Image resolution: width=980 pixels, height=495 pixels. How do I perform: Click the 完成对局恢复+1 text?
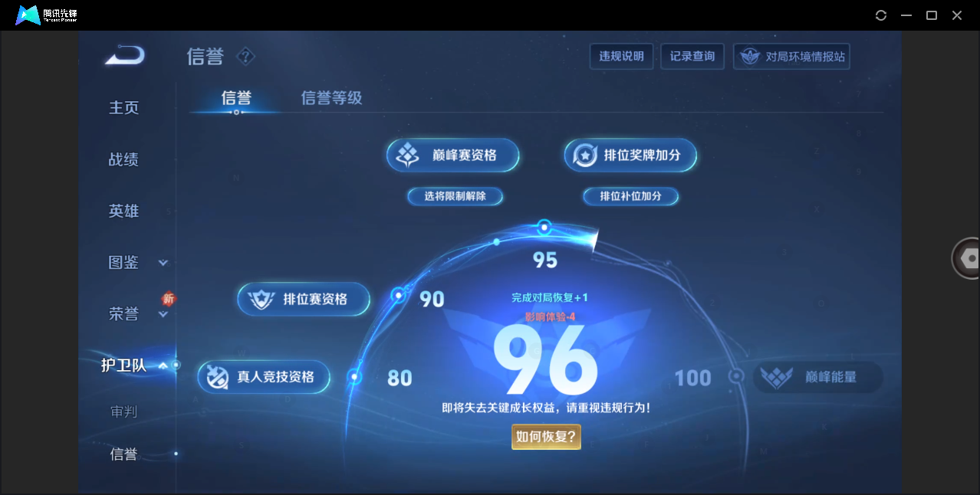click(x=550, y=298)
